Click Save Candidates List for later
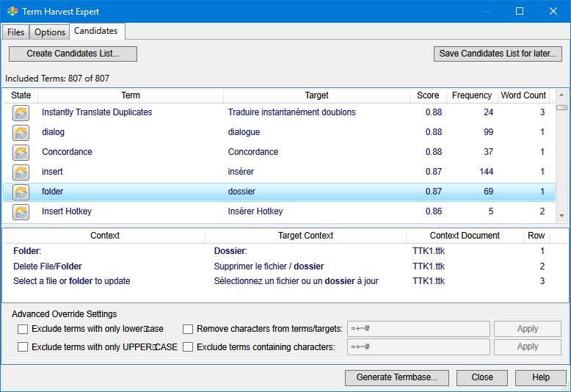This screenshot has width=571, height=392. point(498,54)
